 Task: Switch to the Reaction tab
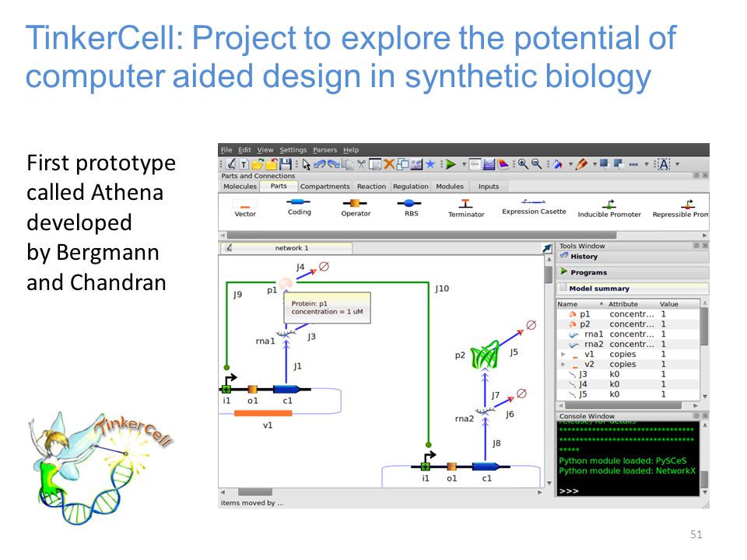pos(371,186)
